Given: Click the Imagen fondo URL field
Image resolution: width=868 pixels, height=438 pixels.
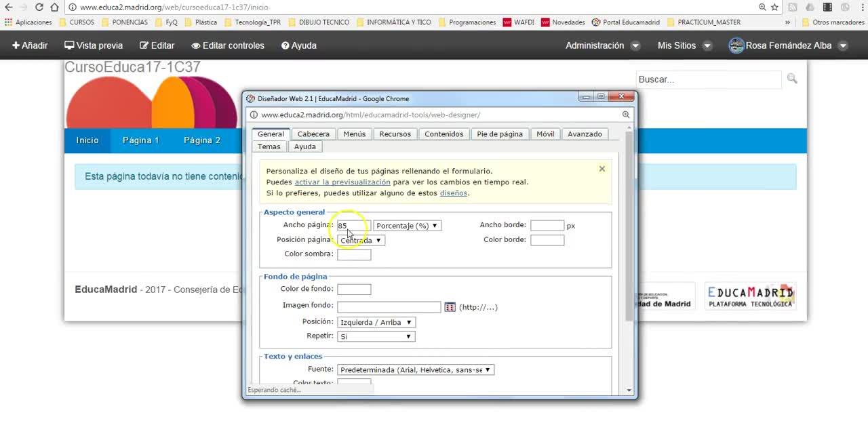Looking at the screenshot, I should [389, 307].
